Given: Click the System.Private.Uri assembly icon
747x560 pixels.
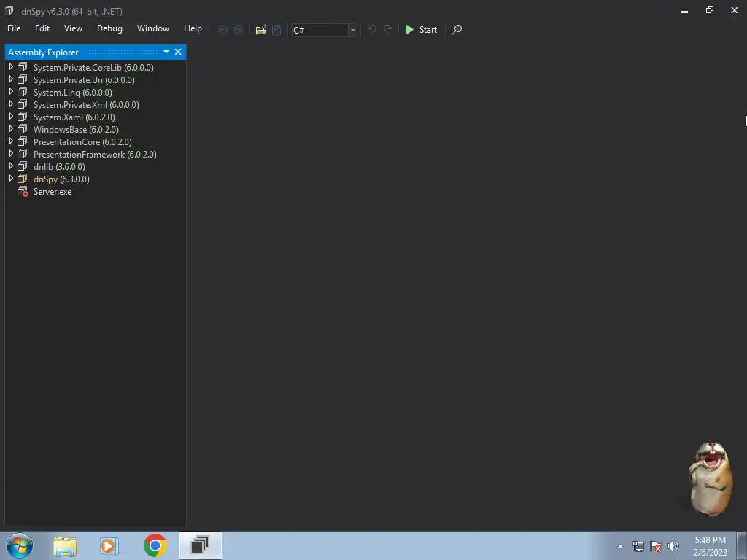Looking at the screenshot, I should point(23,79).
